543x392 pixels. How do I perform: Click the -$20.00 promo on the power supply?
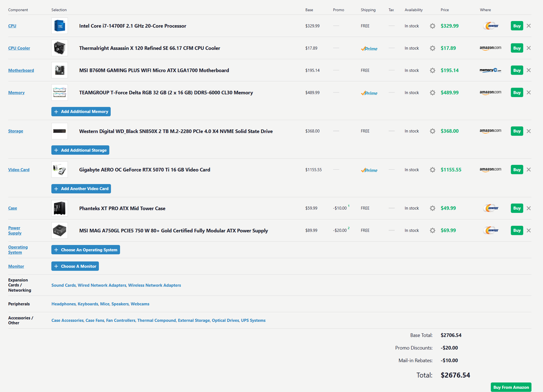(340, 231)
